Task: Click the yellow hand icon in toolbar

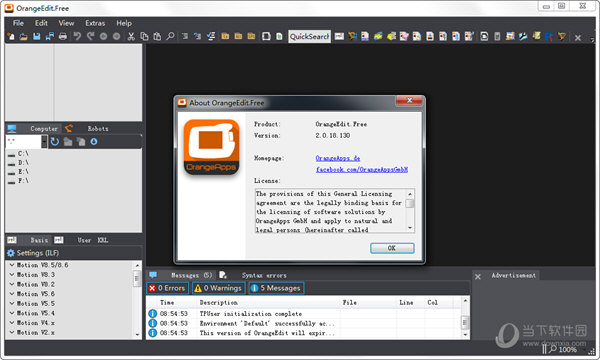Action: coord(391,36)
